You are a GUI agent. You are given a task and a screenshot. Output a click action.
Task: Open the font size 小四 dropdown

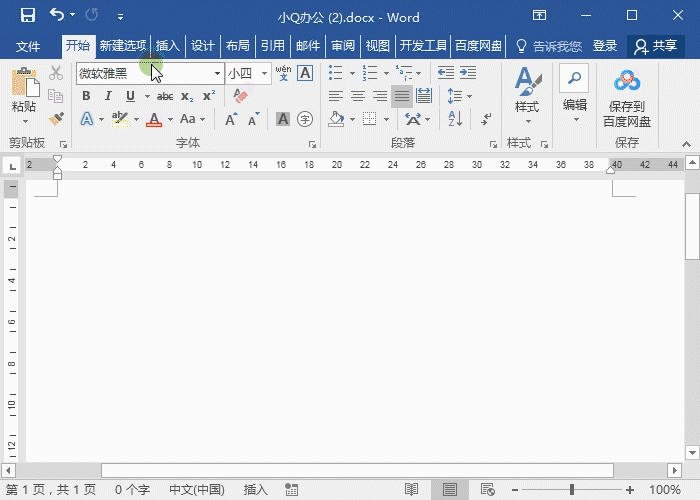click(265, 73)
